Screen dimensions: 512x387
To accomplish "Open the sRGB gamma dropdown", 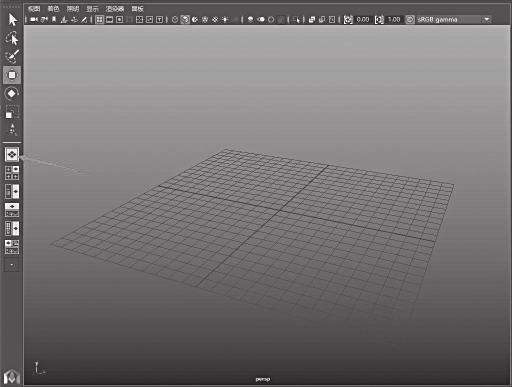I will 454,20.
